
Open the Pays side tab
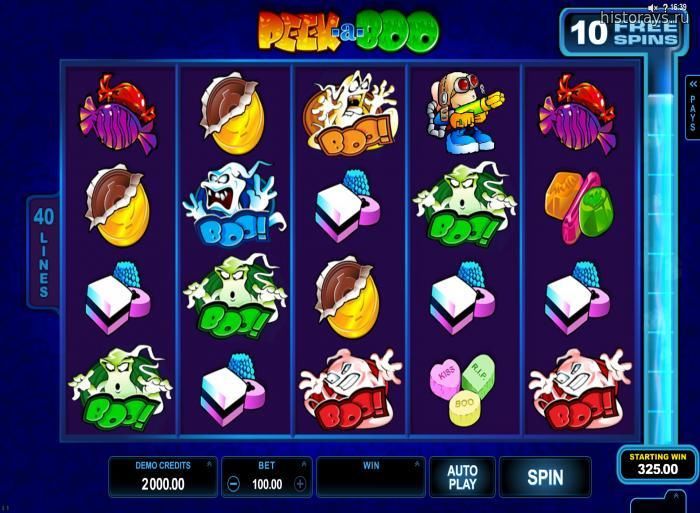692,107
